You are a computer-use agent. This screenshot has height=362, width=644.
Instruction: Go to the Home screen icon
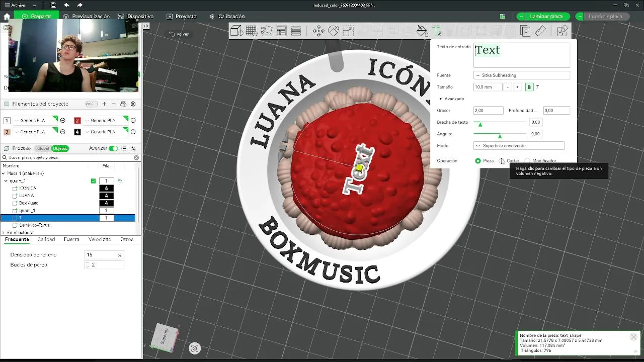7,16
